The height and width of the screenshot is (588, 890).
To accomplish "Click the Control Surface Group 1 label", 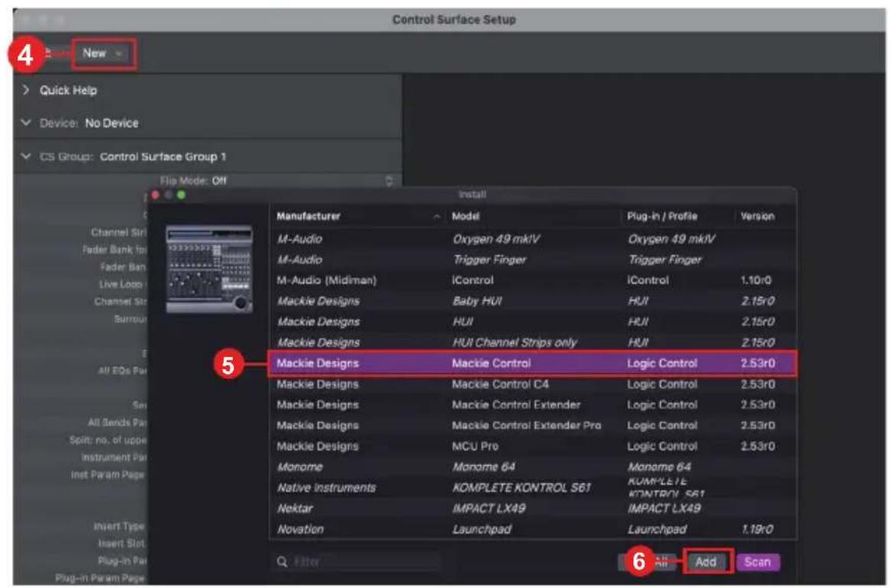I will tap(163, 157).
